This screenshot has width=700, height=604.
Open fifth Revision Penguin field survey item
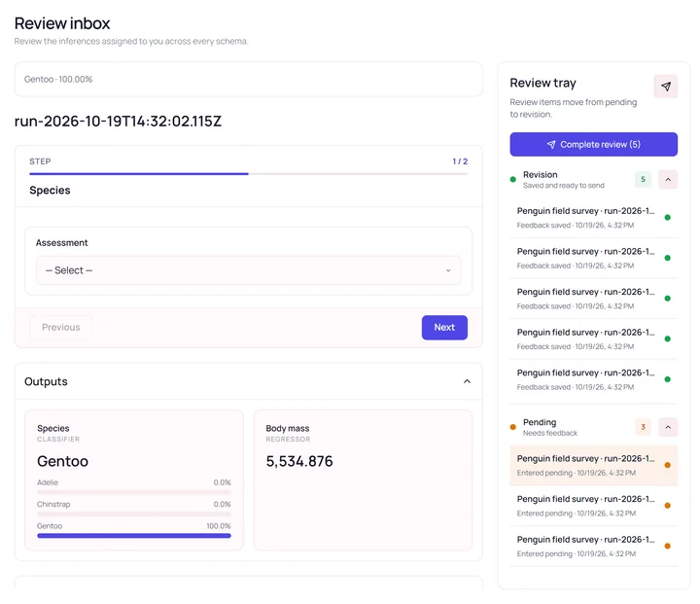coord(593,379)
